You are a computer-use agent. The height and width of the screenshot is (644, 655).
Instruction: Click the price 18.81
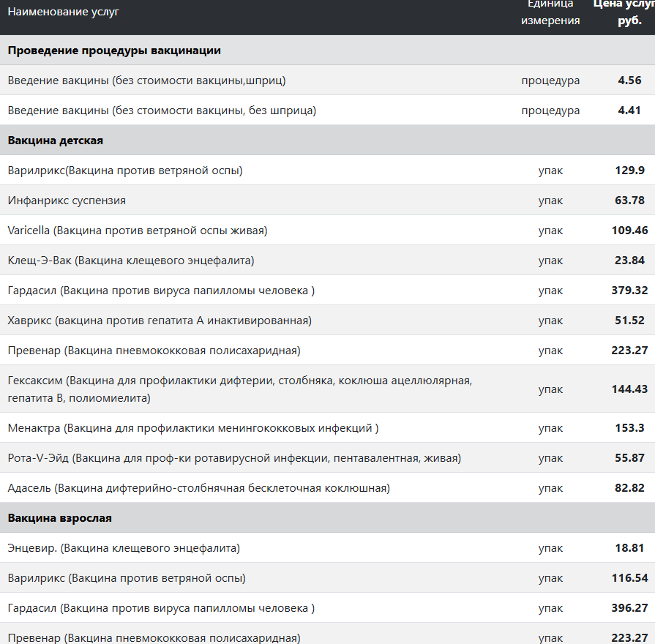629,548
